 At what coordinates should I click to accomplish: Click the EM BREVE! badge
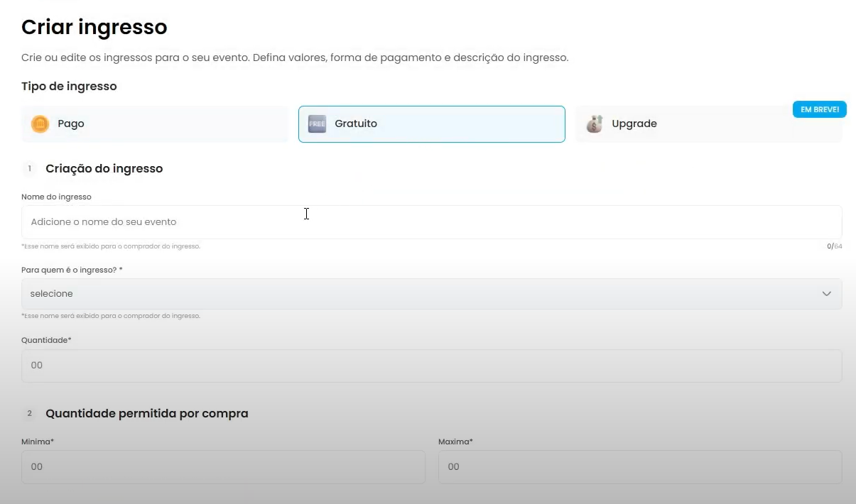point(820,109)
